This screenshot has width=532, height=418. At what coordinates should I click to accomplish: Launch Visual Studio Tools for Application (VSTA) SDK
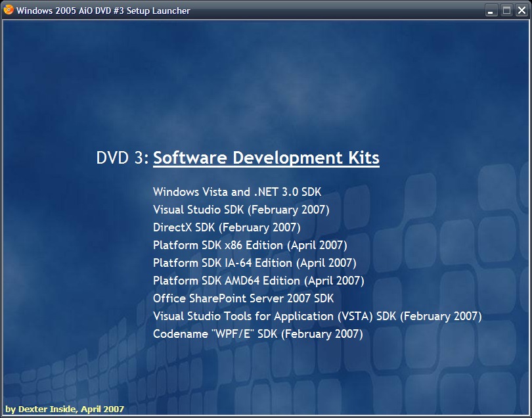[x=317, y=316]
